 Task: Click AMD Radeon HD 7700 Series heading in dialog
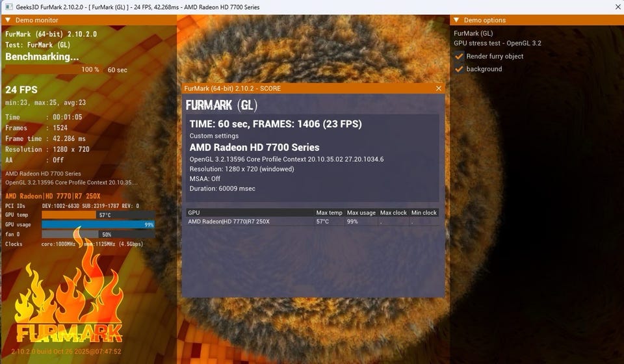[x=254, y=148]
